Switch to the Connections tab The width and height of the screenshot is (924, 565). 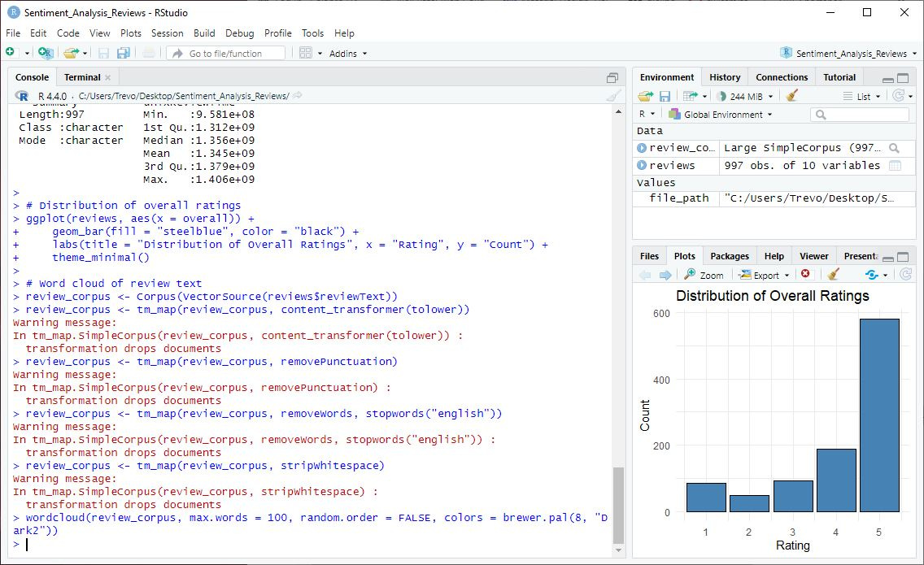(782, 77)
